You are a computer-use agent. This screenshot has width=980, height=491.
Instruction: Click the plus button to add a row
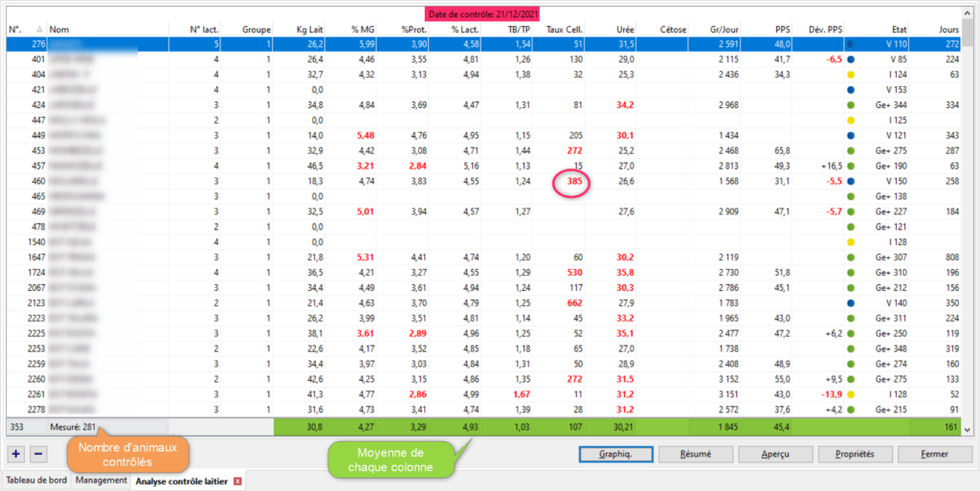[x=16, y=453]
